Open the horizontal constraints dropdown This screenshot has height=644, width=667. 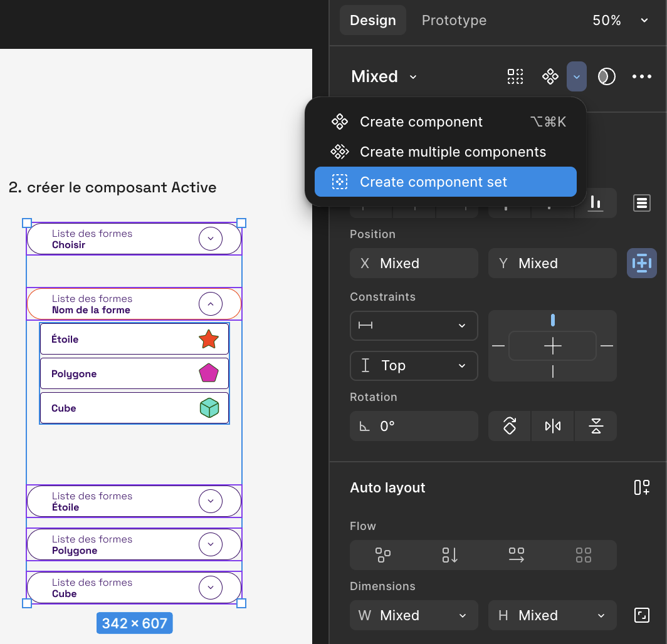tap(414, 326)
